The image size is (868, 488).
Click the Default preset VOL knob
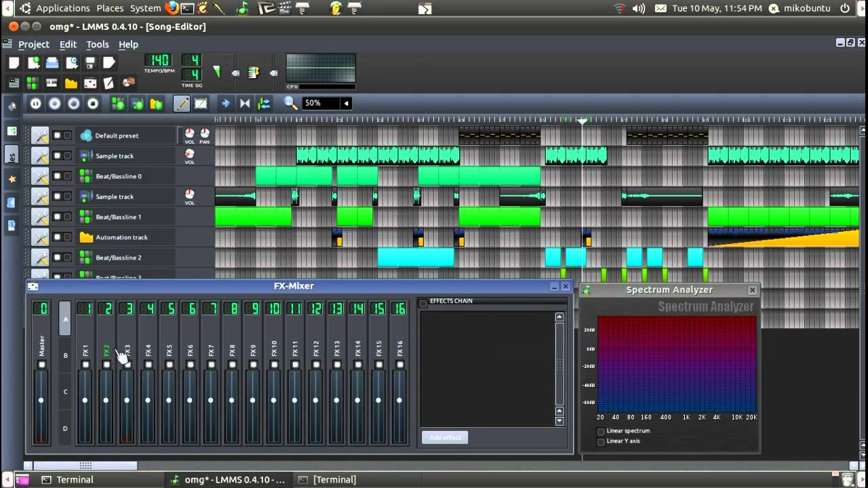pyautogui.click(x=190, y=133)
